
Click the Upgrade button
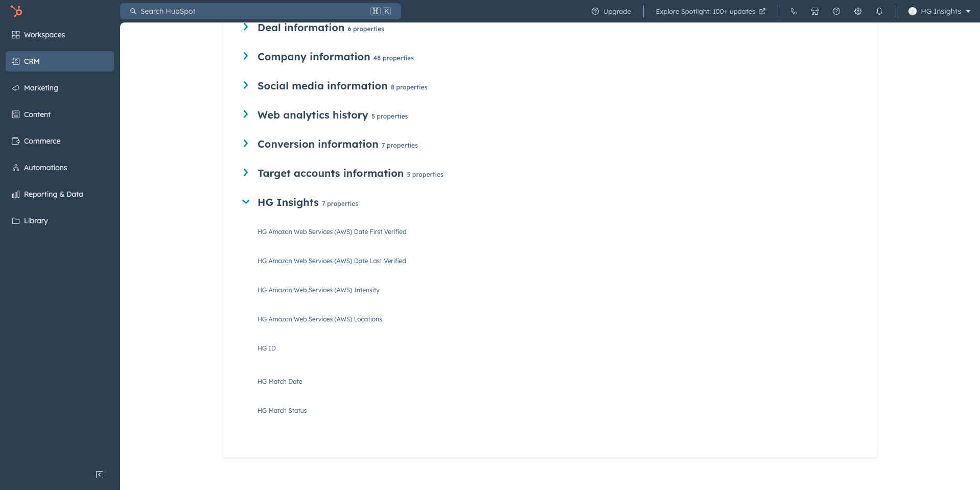[x=611, y=11]
